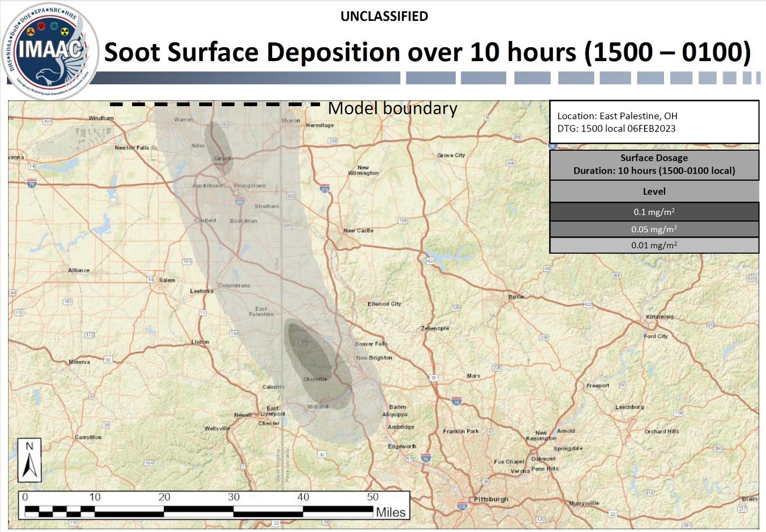The width and height of the screenshot is (766, 532).
Task: Toggle the 0.05 mg/m² deposition level
Action: tap(653, 228)
